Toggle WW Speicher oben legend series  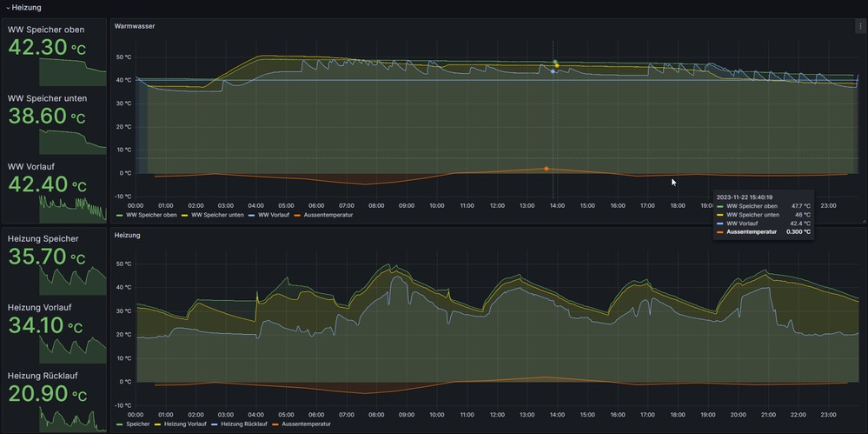tap(152, 214)
